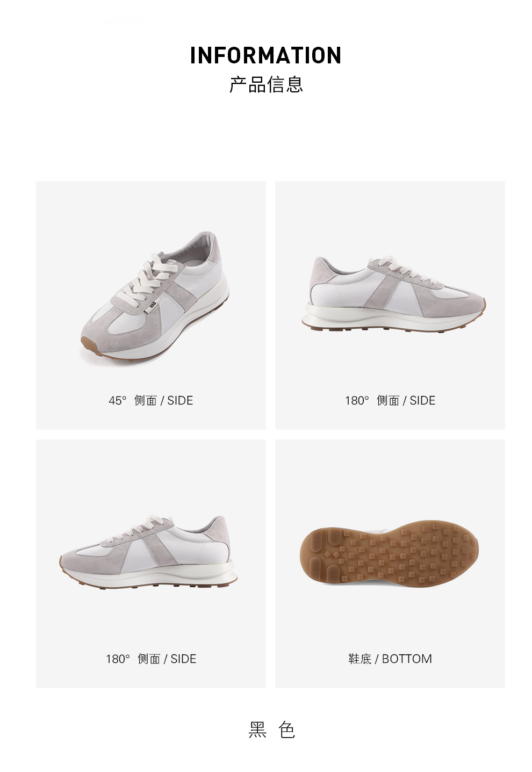Click the gum toe tip of 45° shoe
The width and height of the screenshot is (532, 772).
click(87, 344)
